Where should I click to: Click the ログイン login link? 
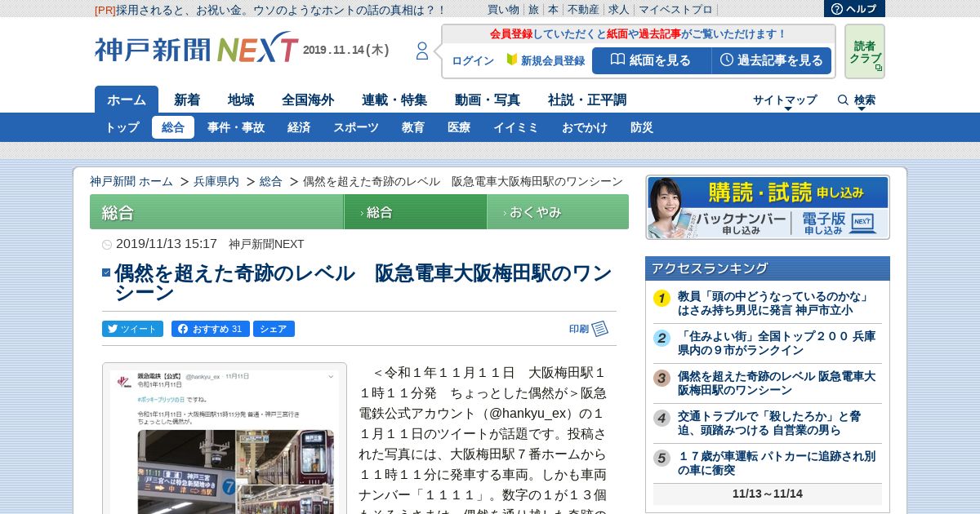[473, 61]
